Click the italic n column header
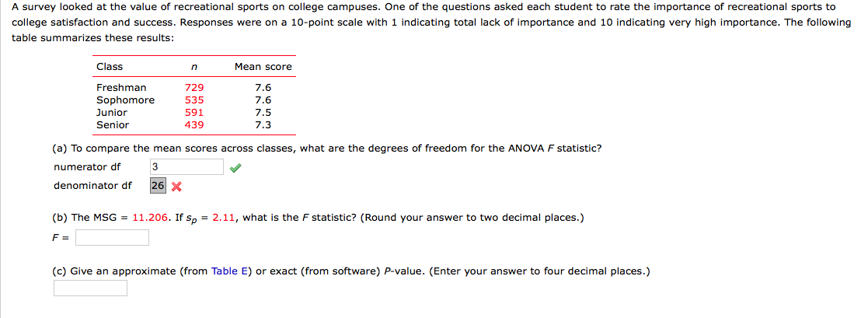Image resolution: width=868 pixels, height=318 pixels. pyautogui.click(x=193, y=67)
